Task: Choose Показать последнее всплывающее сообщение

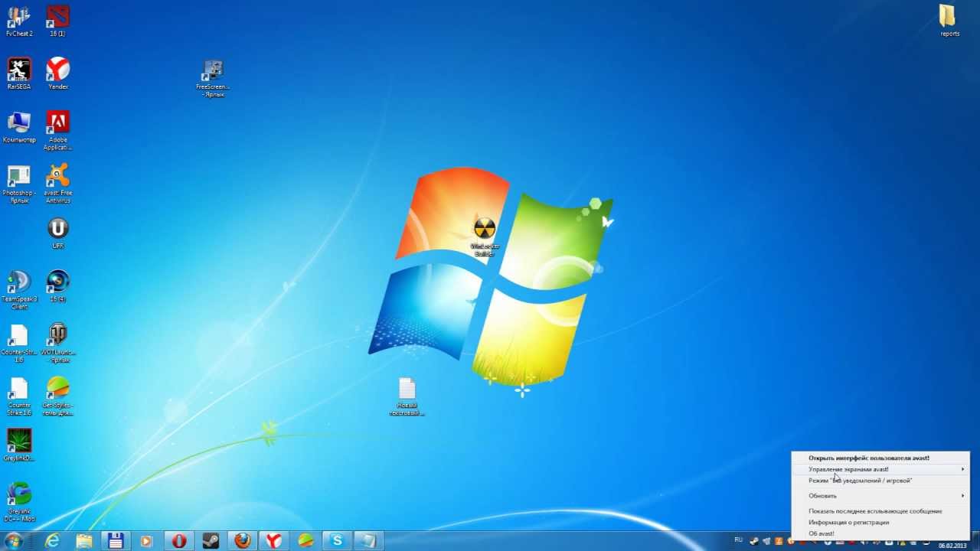Action: (x=880, y=510)
